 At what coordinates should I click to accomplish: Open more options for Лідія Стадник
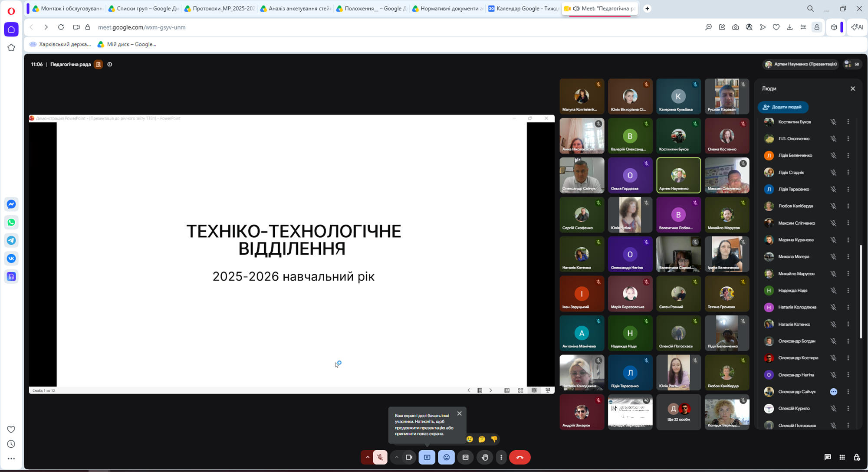(x=848, y=172)
